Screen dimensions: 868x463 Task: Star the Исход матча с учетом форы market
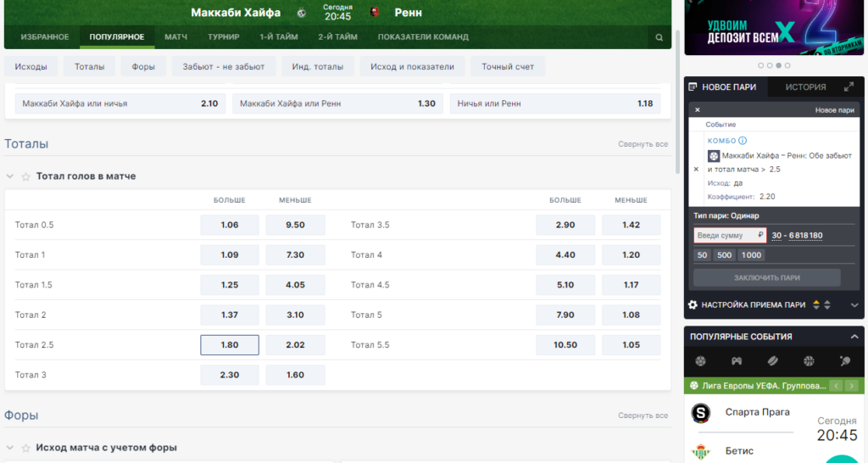click(25, 448)
